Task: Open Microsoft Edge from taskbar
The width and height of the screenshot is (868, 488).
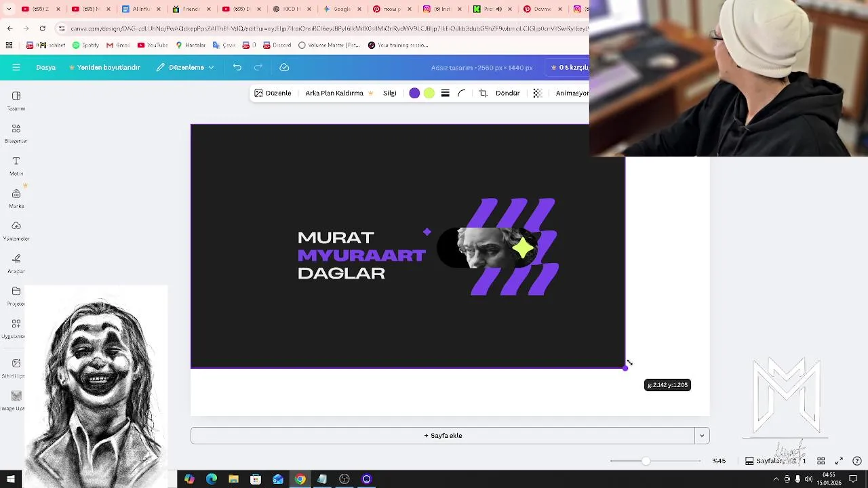Action: [x=212, y=479]
